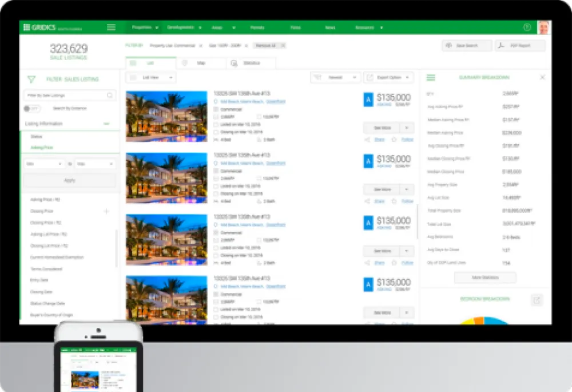Viewport: 572px width, 392px height.
Task: Collapse the Listing Information section
Action: 106,124
